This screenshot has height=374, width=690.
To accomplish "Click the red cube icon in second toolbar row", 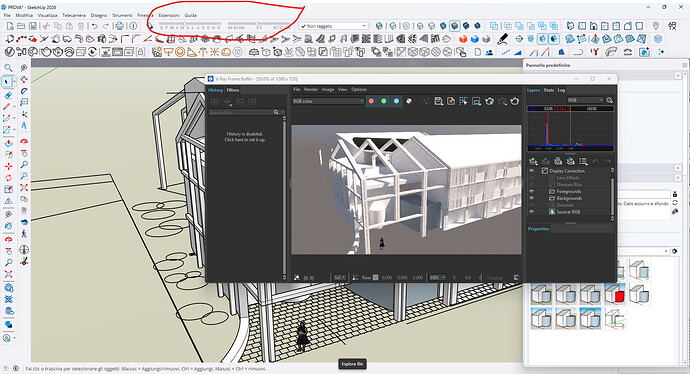I will click(463, 39).
